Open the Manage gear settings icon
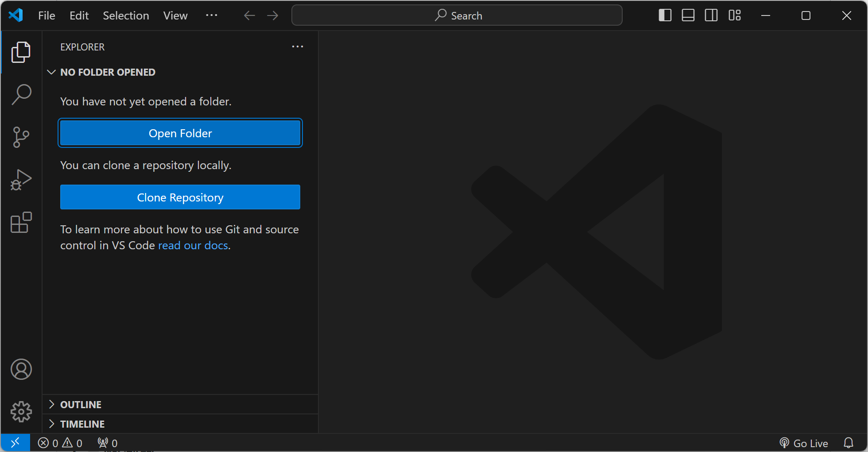868x452 pixels. [x=21, y=412]
